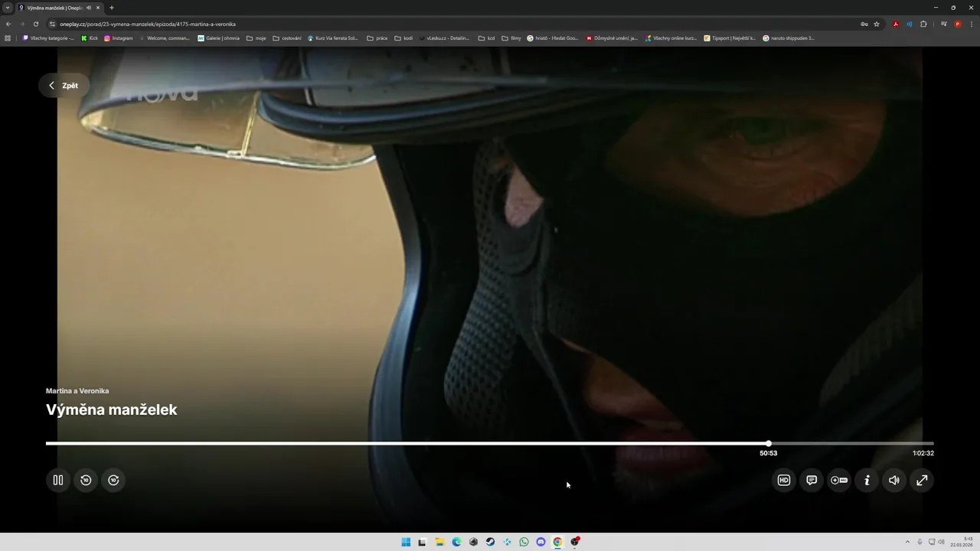Open the subtitles menu icon
The width and height of the screenshot is (980, 551).
pos(812,481)
